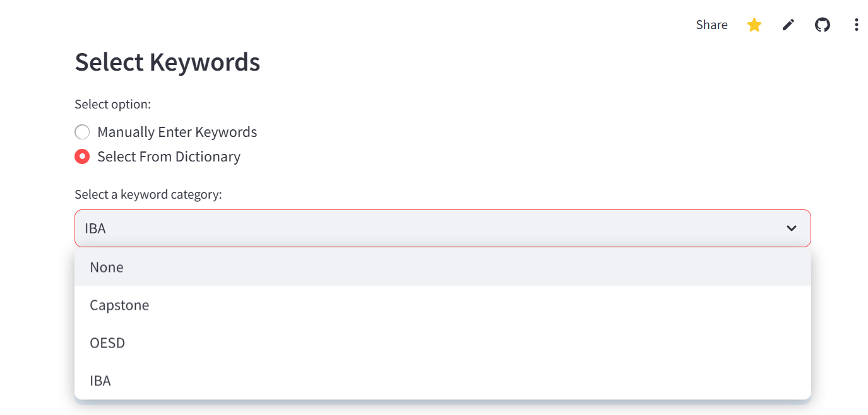Choose Capstone from the dropdown list
This screenshot has width=868, height=415.
(119, 305)
